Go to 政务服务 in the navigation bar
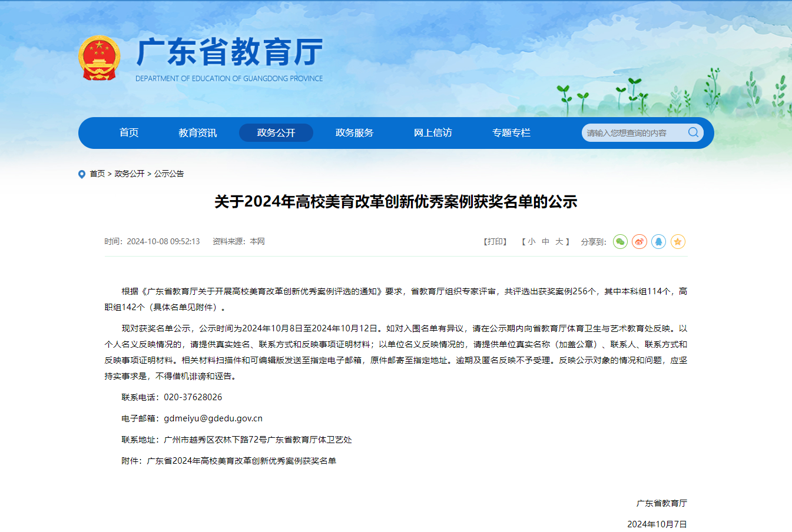This screenshot has height=532, width=792. (x=354, y=133)
